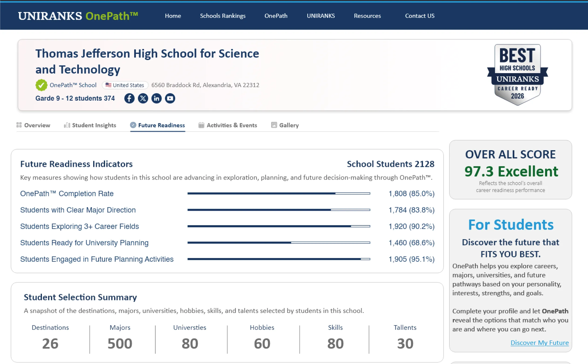Viewport: 588px width, 364px height.
Task: Click the Students with Clear Major Direction label
Action: point(78,210)
